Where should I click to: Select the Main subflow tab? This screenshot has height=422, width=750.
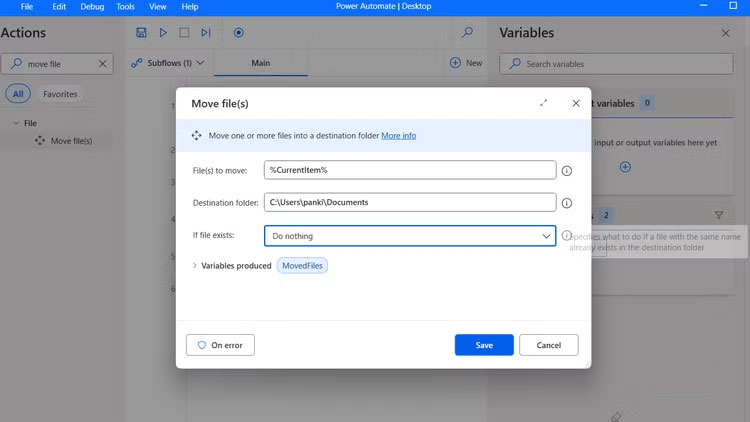(x=261, y=63)
